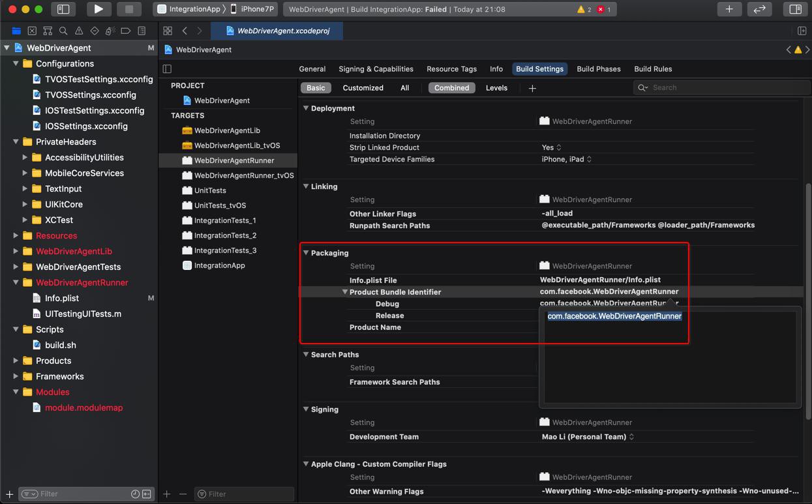Select the IntegrationApp scheme
This screenshot has height=504, width=812.
189,9
